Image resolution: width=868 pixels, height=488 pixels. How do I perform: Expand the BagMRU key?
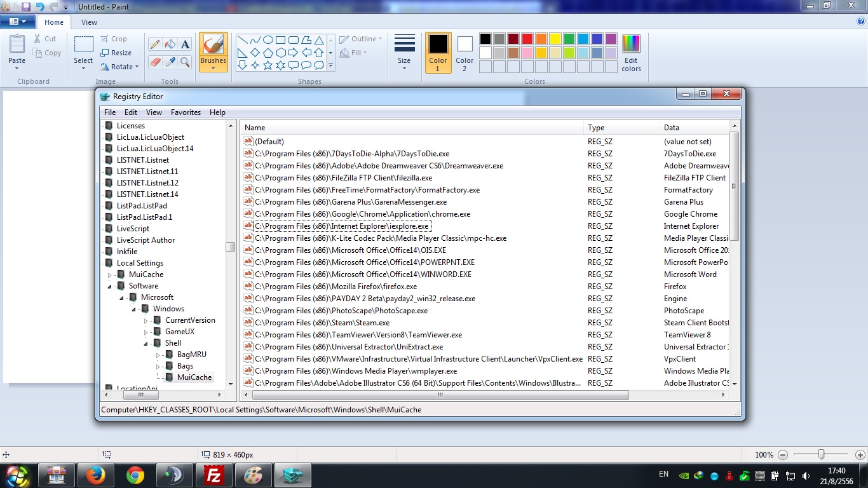(158, 355)
